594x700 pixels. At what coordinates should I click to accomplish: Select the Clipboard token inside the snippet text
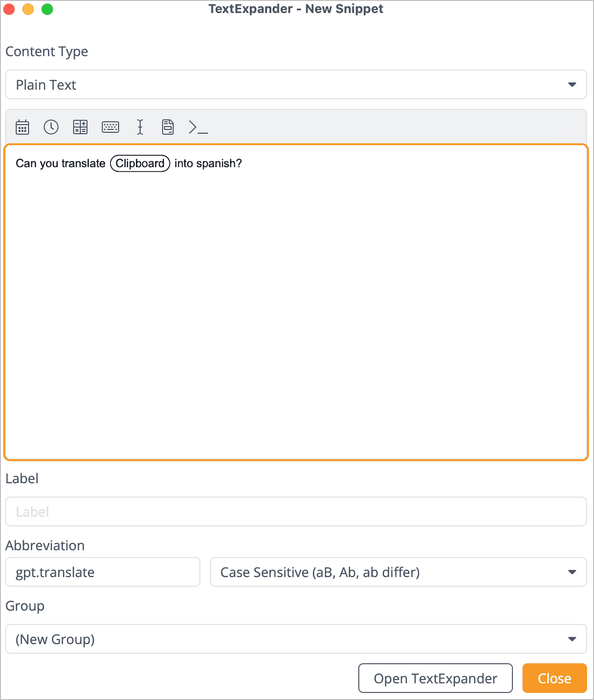coord(140,163)
